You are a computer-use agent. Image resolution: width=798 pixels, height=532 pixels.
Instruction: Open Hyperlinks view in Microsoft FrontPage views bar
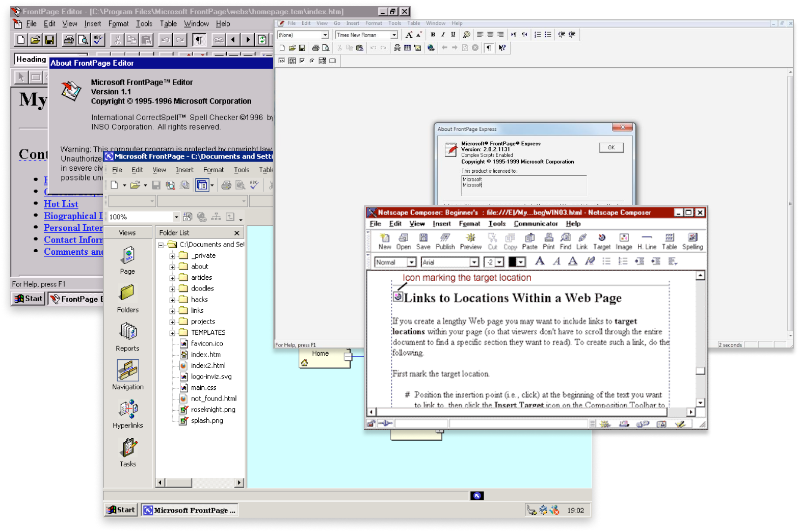tap(128, 414)
